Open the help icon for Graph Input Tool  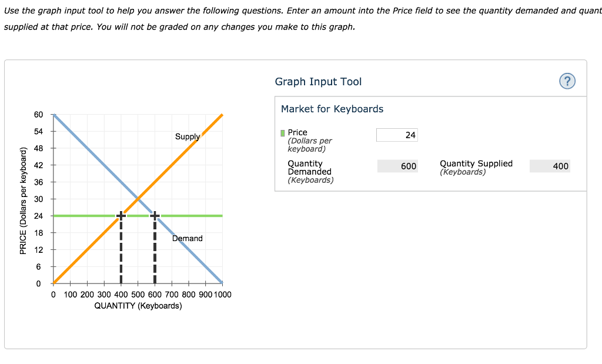(x=567, y=81)
